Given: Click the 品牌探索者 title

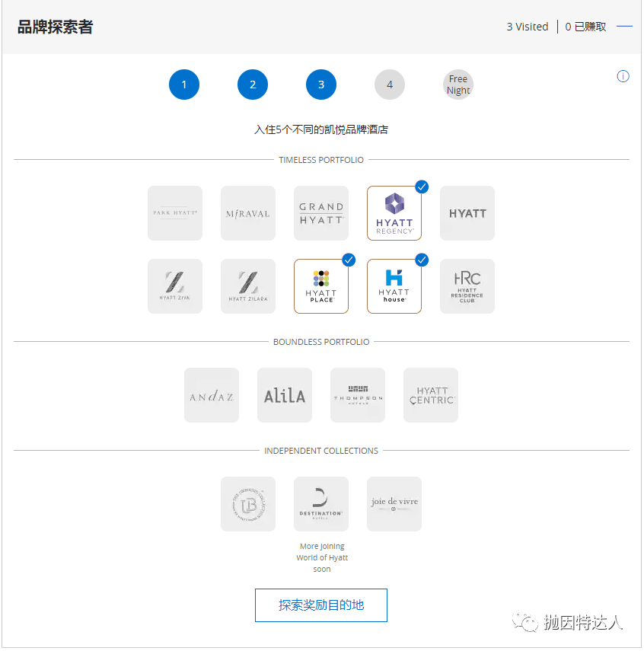Looking at the screenshot, I should (55, 27).
